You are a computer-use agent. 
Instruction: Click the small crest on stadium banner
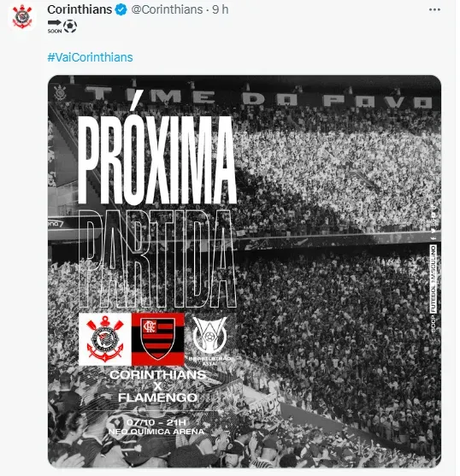point(60,92)
